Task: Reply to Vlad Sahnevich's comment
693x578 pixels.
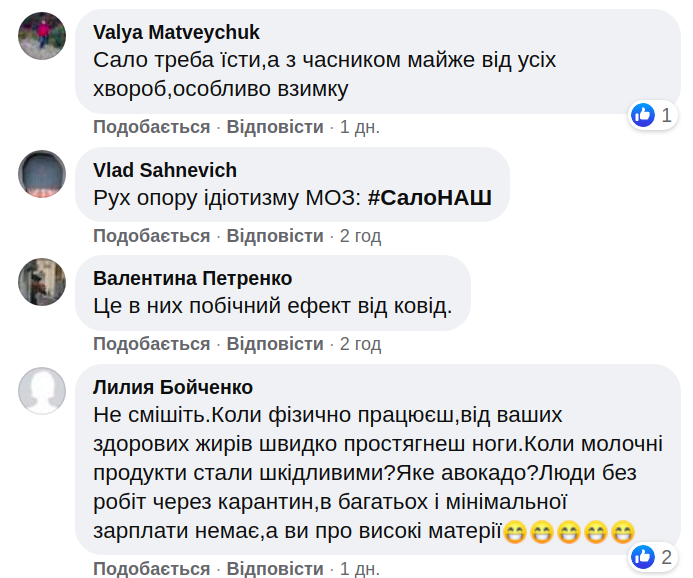Action: point(275,236)
